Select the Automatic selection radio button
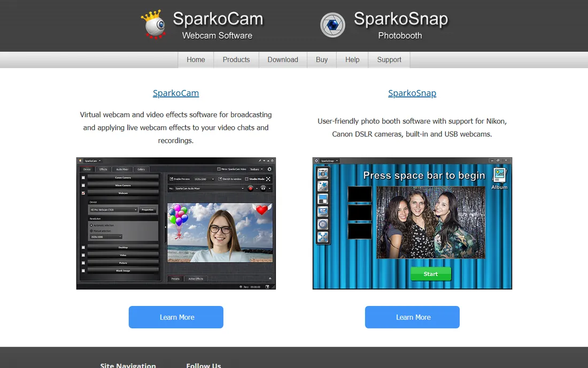 91,225
